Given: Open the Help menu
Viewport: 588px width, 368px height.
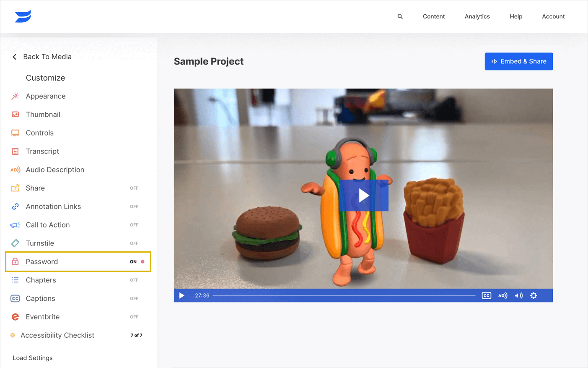Looking at the screenshot, I should 516,16.
